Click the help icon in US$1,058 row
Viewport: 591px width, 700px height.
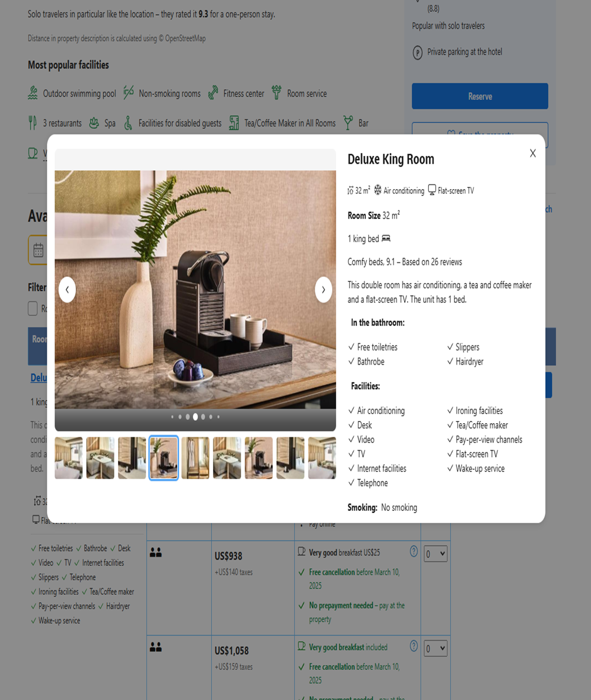tap(414, 646)
